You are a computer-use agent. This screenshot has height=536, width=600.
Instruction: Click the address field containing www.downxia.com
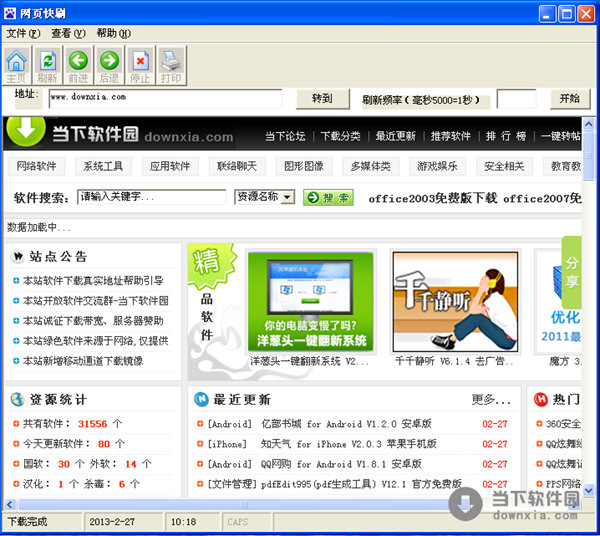pyautogui.click(x=165, y=99)
